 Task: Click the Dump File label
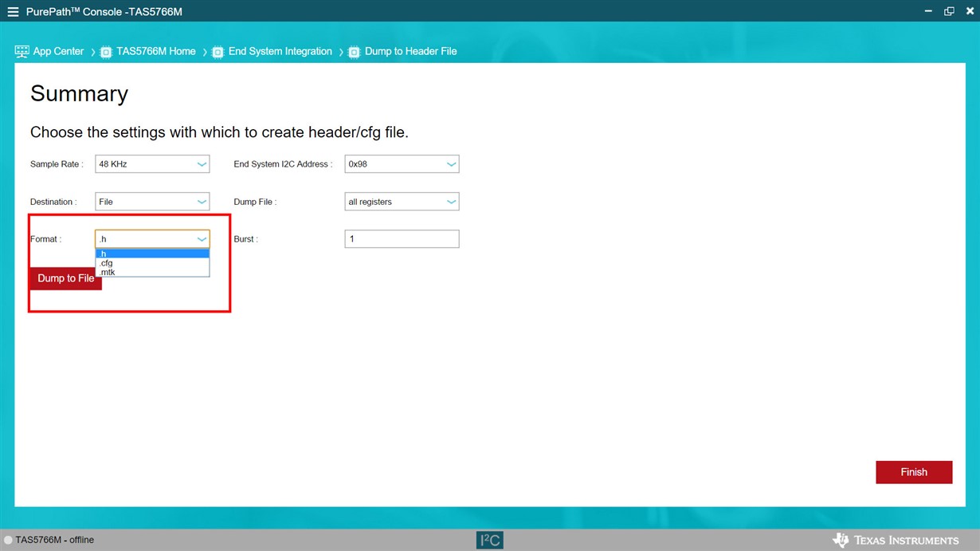255,202
